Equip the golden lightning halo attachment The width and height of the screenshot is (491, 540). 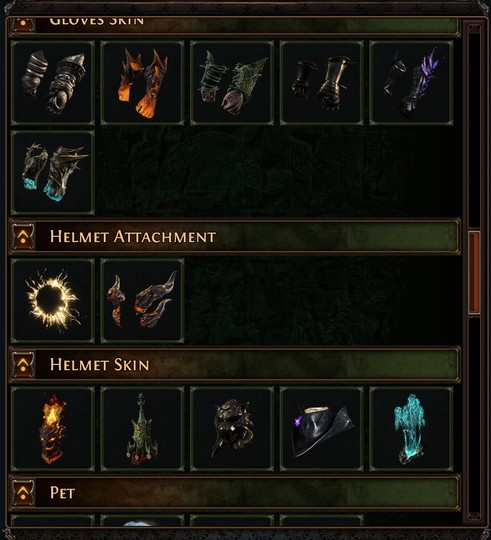click(53, 301)
